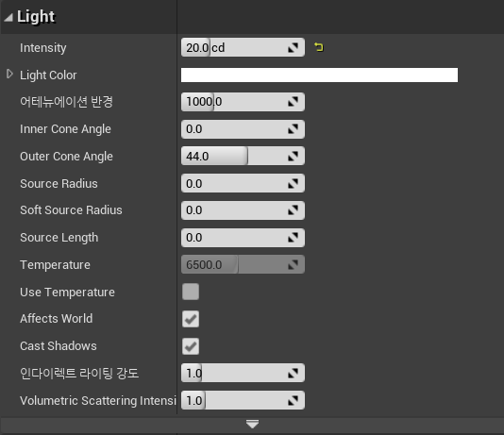Viewport: 504px width, 435px height.
Task: Collapse the Light section header
Action: [8, 17]
